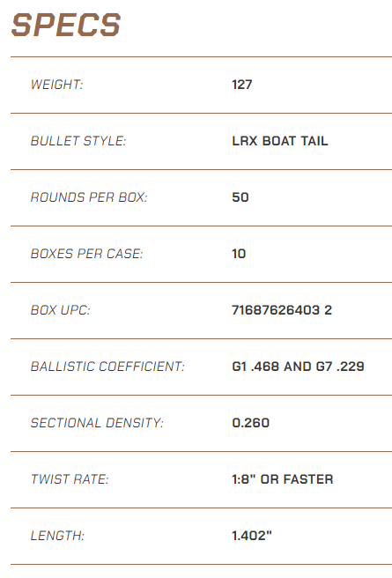This screenshot has height=578, width=392.
Task: Select the ROUNDS PER BOX label
Action: click(89, 197)
